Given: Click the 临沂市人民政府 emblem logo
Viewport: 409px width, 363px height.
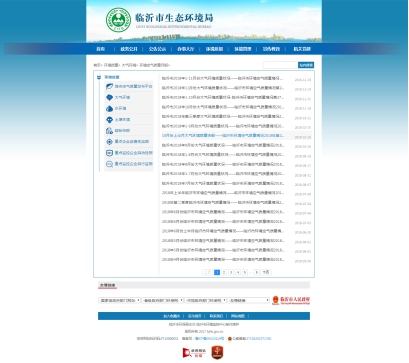Looking at the screenshot, I should pyautogui.click(x=291, y=300).
